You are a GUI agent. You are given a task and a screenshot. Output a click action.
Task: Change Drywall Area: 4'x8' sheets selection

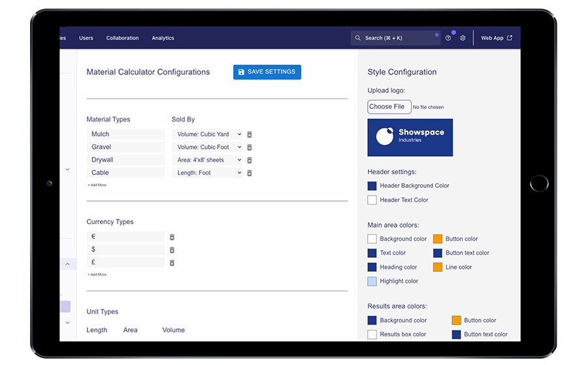[x=207, y=160]
